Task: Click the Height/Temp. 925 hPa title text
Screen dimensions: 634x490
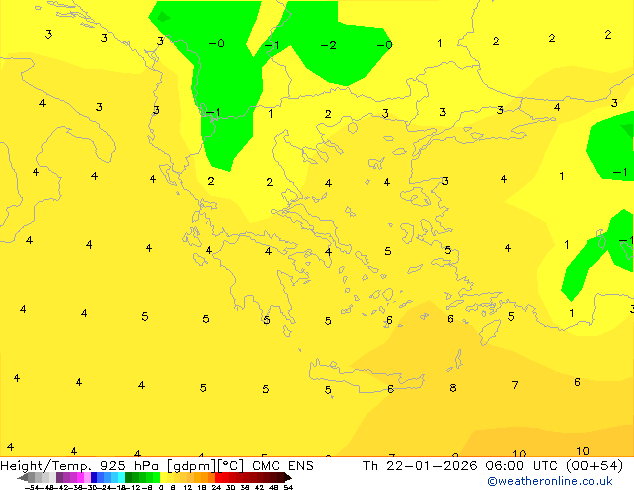Action: [x=79, y=466]
